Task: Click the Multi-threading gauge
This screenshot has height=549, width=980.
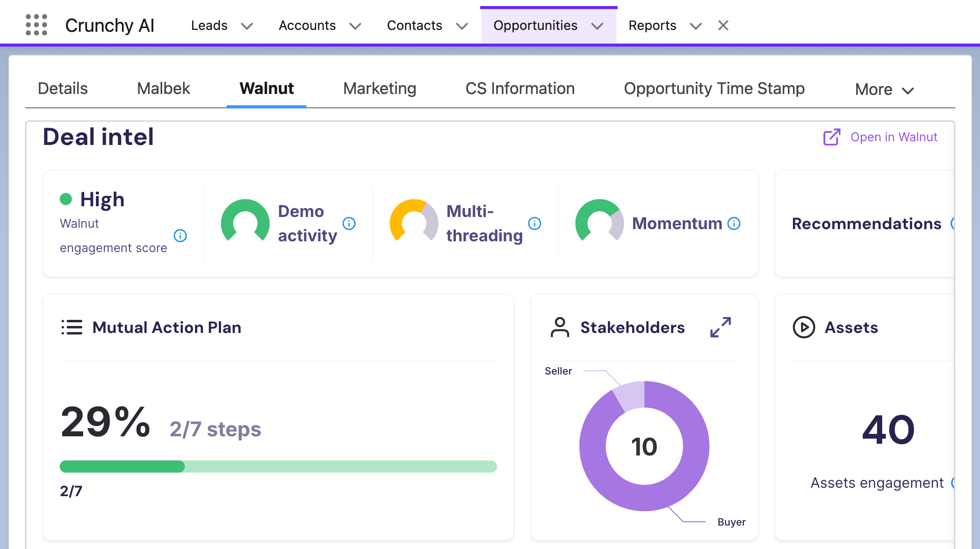Action: tap(414, 221)
